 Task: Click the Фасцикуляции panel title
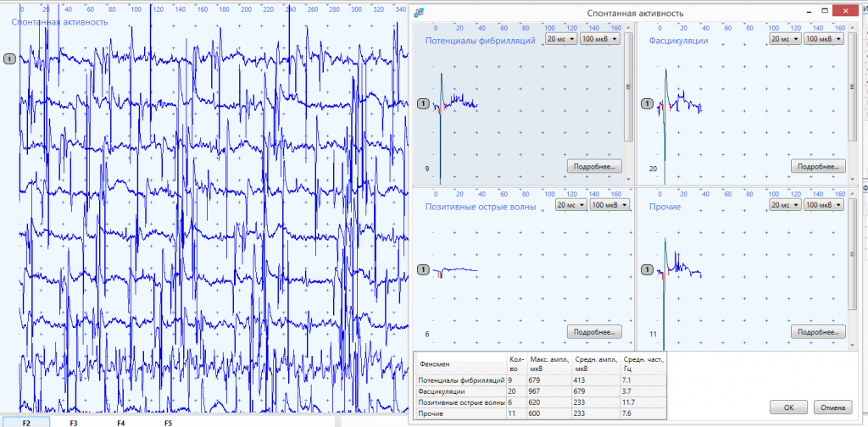point(679,41)
